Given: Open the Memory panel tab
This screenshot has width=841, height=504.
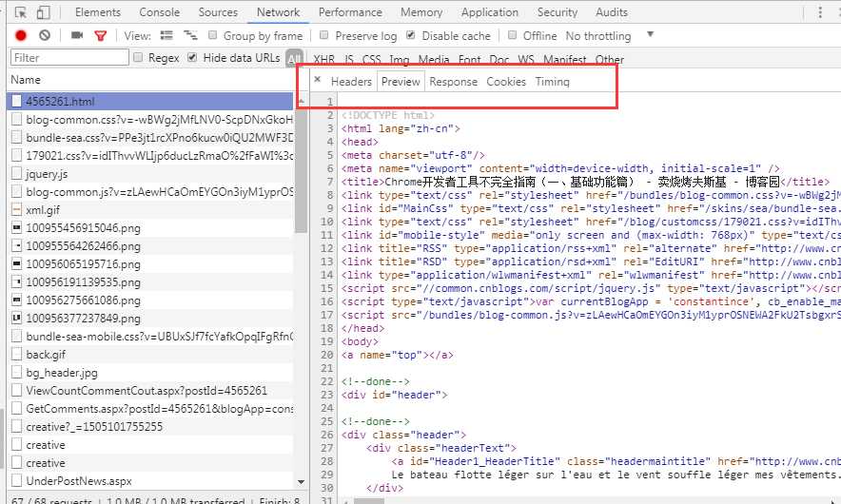Looking at the screenshot, I should pos(421,12).
